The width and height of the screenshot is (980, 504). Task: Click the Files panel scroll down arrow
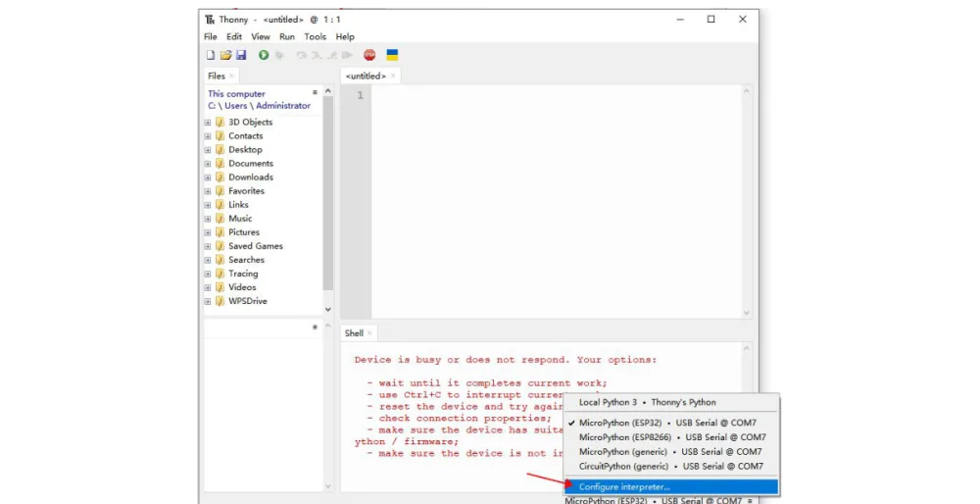pyautogui.click(x=328, y=309)
